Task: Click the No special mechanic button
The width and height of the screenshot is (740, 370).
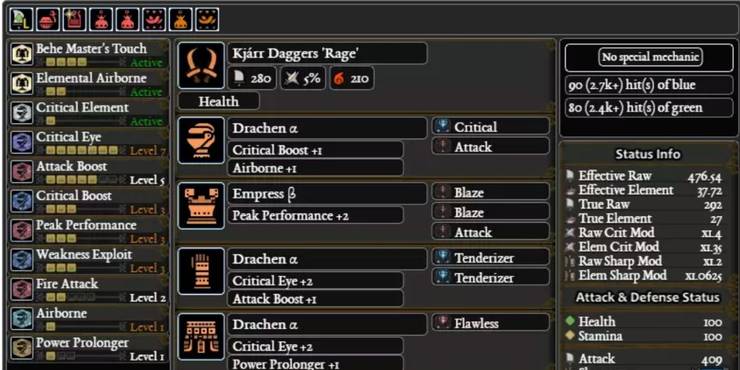Action: point(650,57)
